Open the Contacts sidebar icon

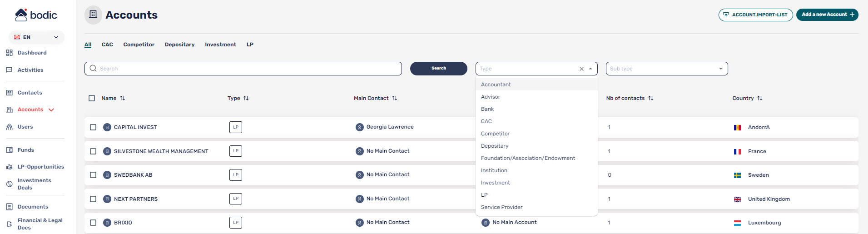(x=10, y=93)
